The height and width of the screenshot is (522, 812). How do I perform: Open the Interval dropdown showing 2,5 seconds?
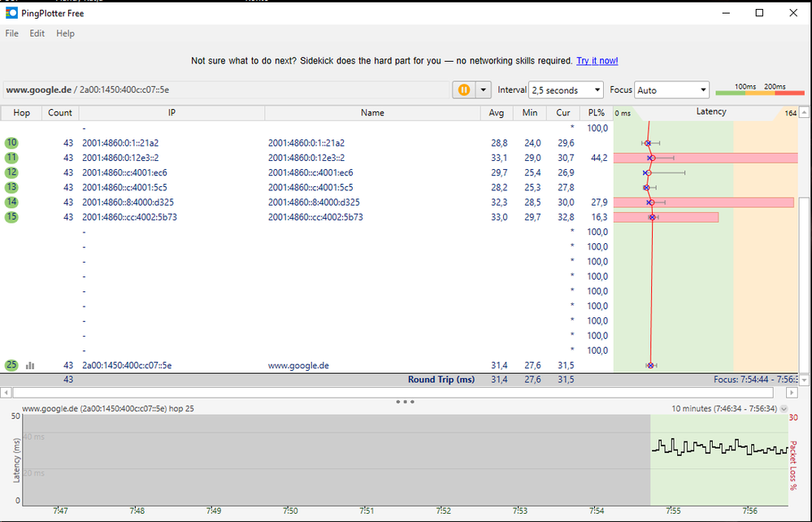(566, 90)
